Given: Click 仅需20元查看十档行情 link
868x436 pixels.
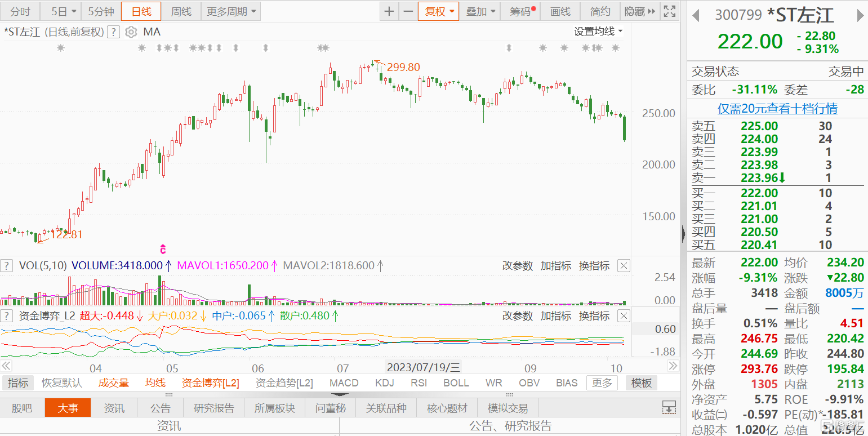Looking at the screenshot, I should click(777, 108).
